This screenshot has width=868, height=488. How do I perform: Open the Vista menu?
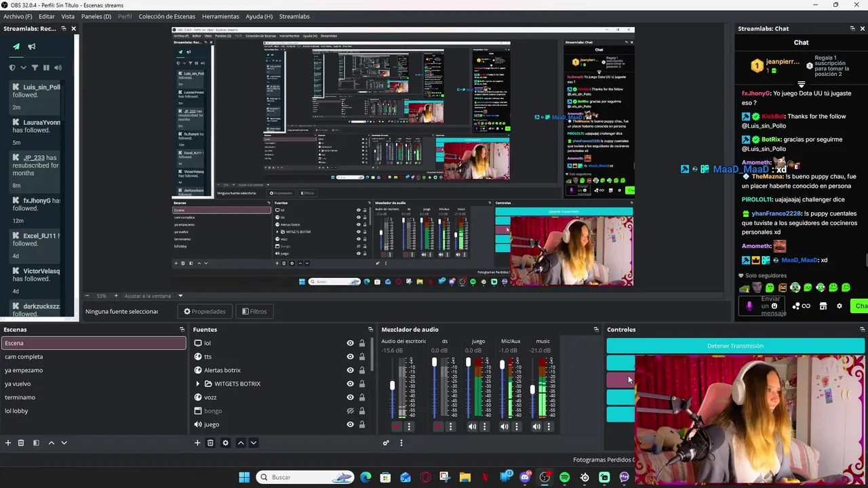[x=68, y=16]
